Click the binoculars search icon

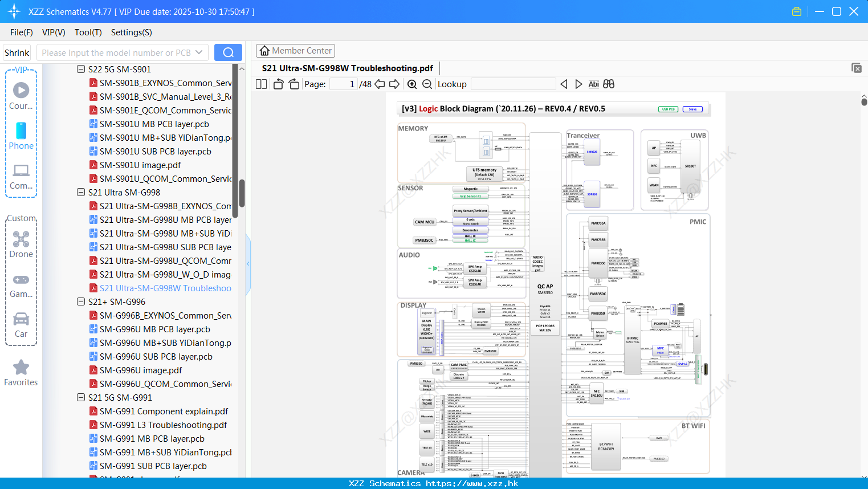[x=609, y=84]
